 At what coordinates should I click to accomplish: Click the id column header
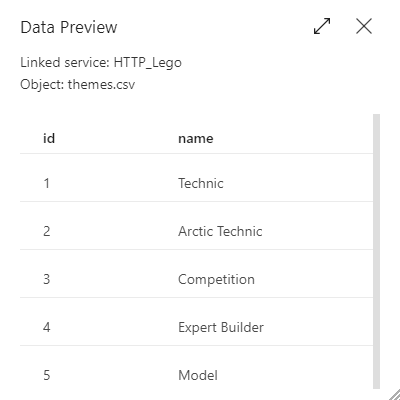coord(49,138)
